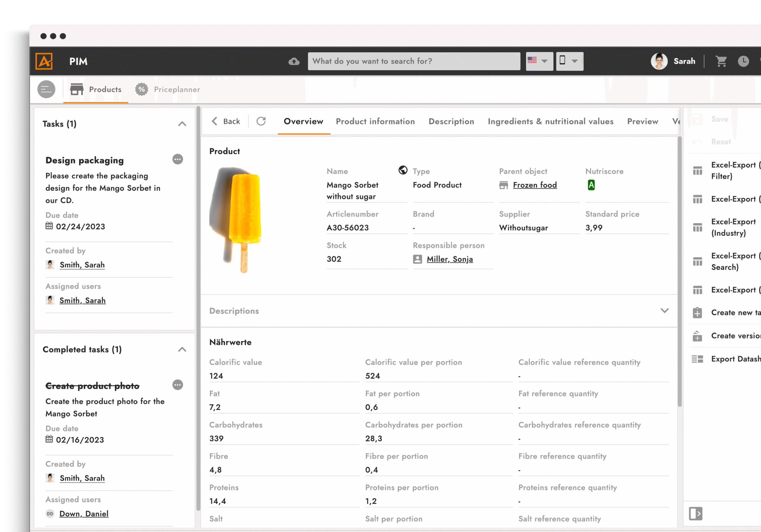
Task: Click Create new task clipboard icon
Action: pos(697,313)
